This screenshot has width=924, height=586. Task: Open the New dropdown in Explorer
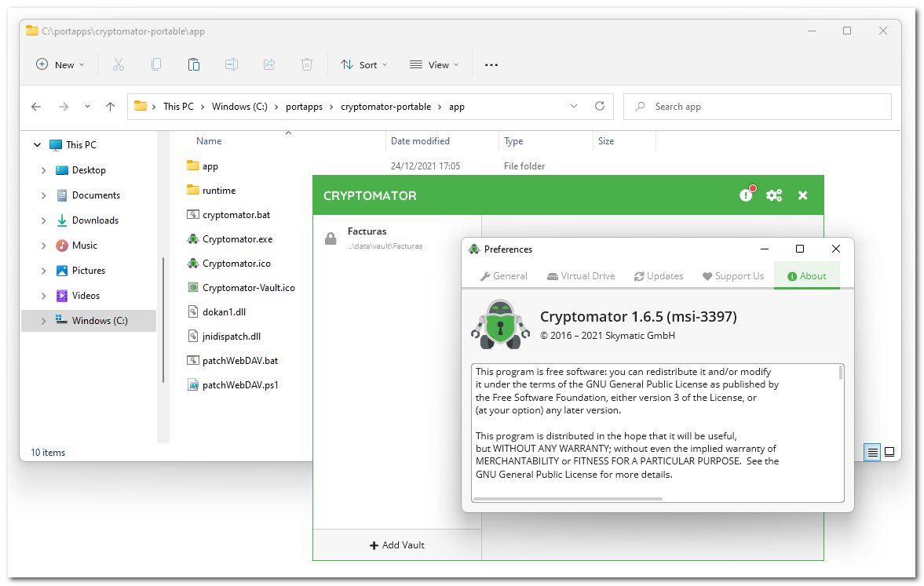[60, 65]
